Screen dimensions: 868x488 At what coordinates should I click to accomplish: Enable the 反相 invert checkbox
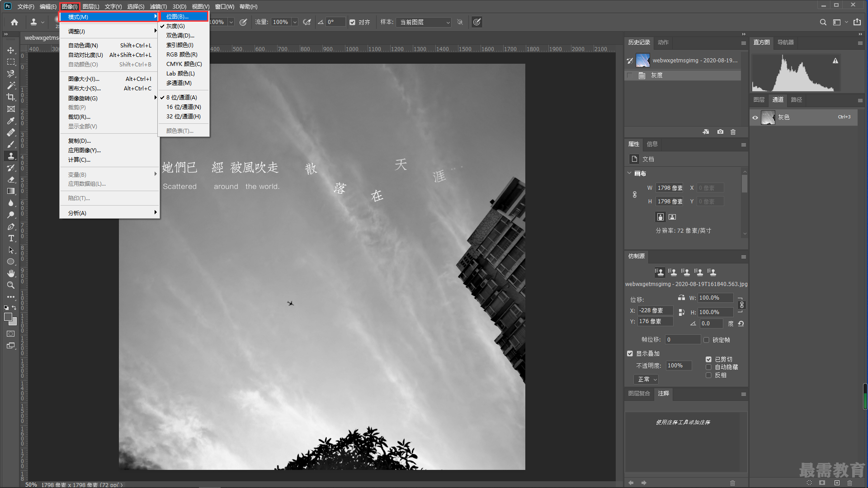point(708,375)
